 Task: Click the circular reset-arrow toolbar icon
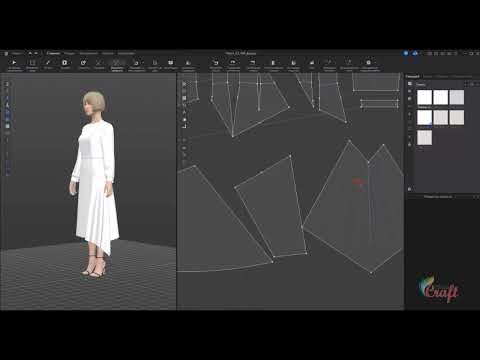pyautogui.click(x=83, y=62)
